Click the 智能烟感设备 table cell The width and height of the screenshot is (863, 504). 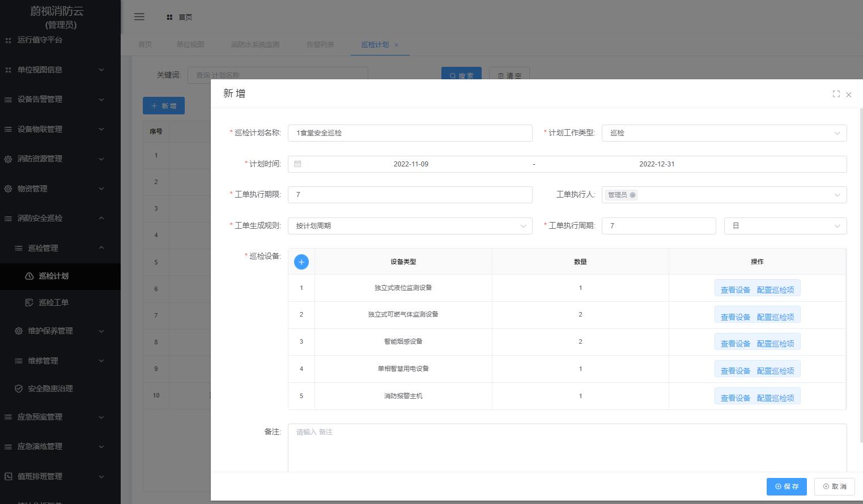pyautogui.click(x=403, y=342)
